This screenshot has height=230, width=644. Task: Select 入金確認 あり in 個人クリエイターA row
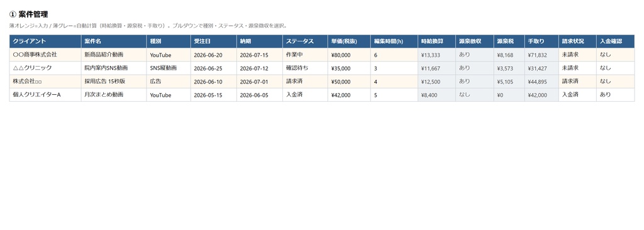[x=615, y=95]
